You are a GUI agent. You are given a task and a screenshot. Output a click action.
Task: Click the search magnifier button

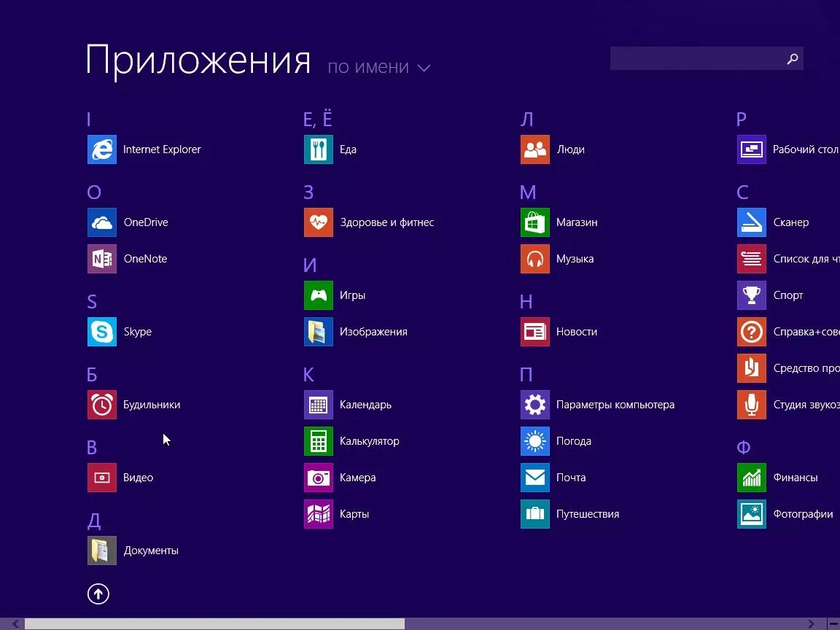(792, 59)
